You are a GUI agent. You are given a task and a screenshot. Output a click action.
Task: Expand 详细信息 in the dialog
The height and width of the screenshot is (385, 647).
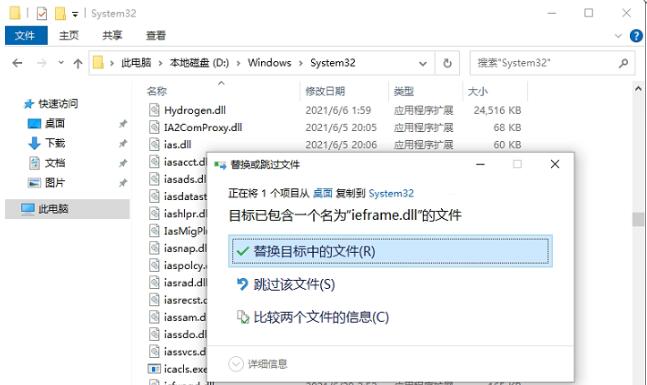click(258, 364)
